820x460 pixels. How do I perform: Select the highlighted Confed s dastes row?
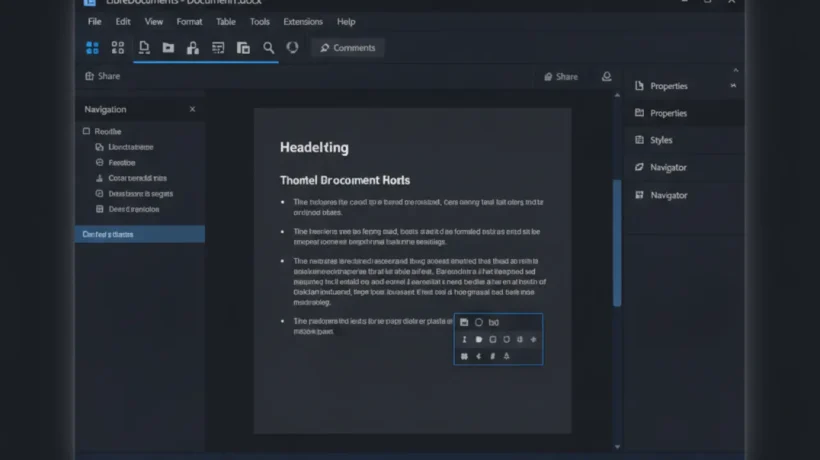pyautogui.click(x=140, y=234)
